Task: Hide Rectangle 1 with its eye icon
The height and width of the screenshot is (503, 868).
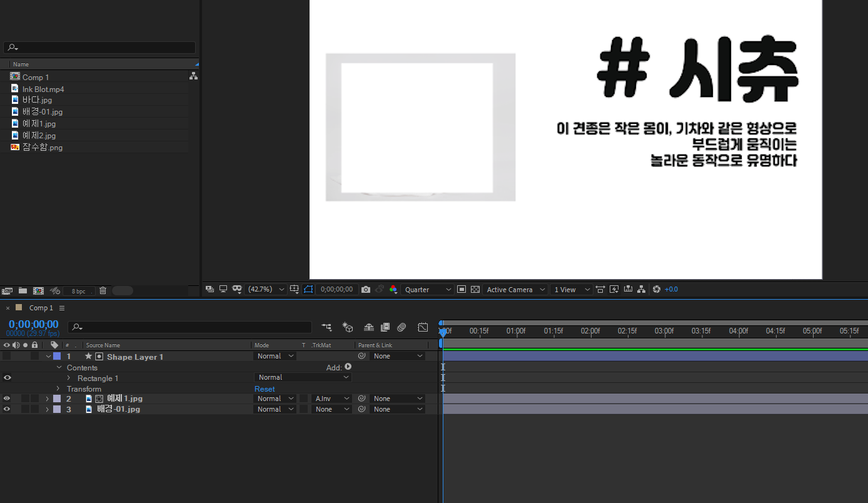Action: click(7, 378)
